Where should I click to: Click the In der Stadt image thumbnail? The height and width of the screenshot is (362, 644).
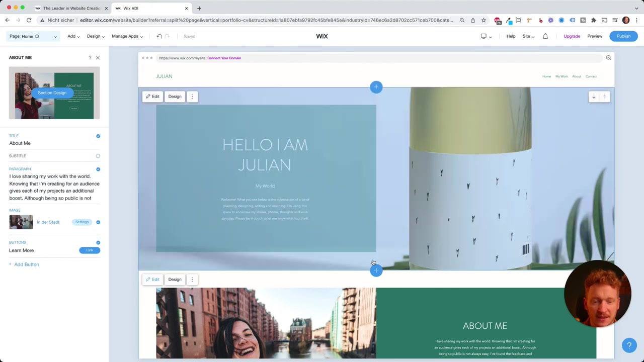tap(21, 222)
